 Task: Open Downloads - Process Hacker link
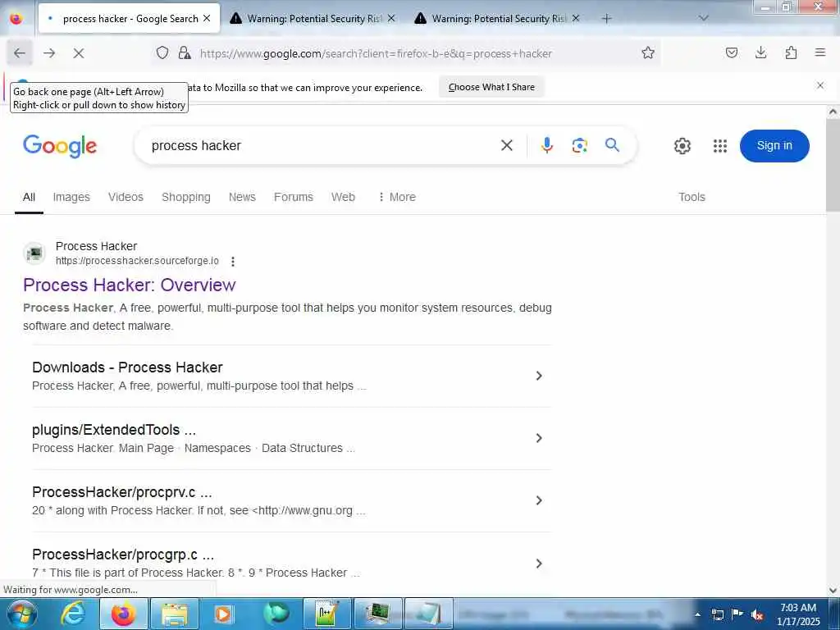click(127, 367)
